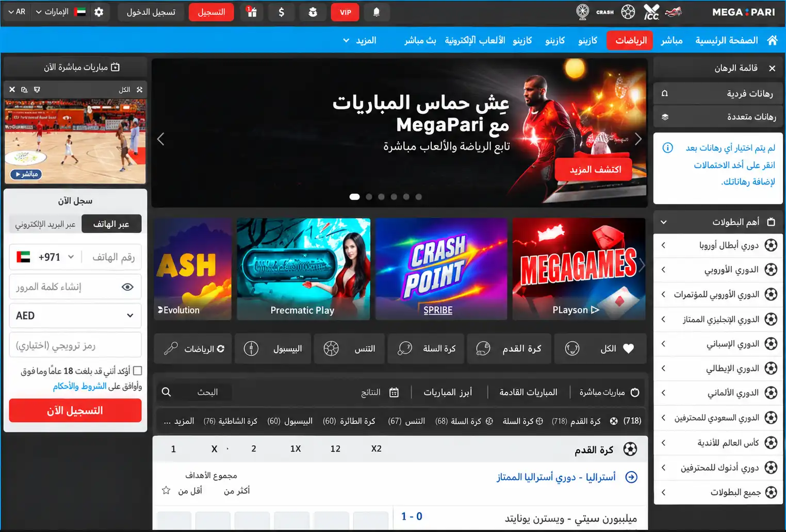Viewport: 786px width, 532px height.
Task: Open the gift box bonuses icon
Action: [251, 12]
